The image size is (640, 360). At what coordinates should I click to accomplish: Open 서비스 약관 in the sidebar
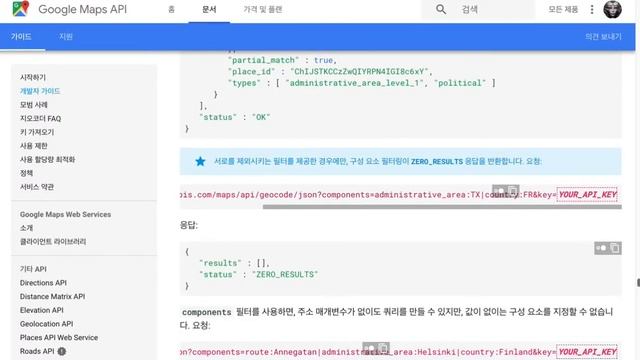click(x=37, y=187)
